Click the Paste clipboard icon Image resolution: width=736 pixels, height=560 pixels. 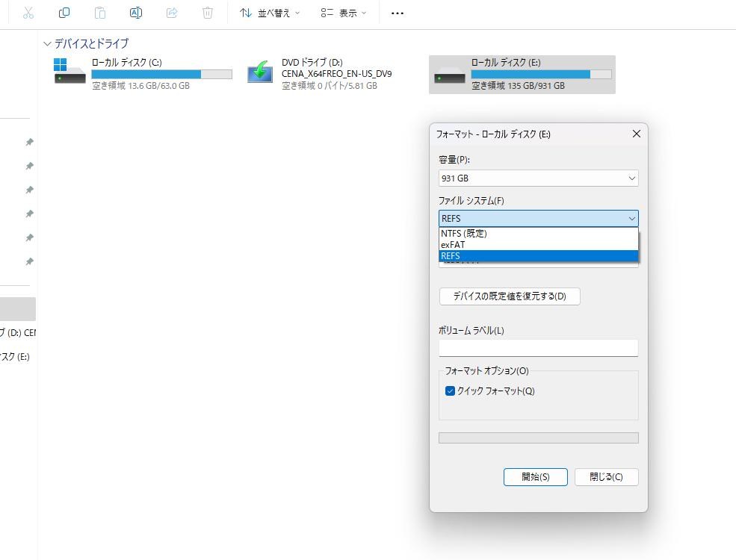pos(100,13)
